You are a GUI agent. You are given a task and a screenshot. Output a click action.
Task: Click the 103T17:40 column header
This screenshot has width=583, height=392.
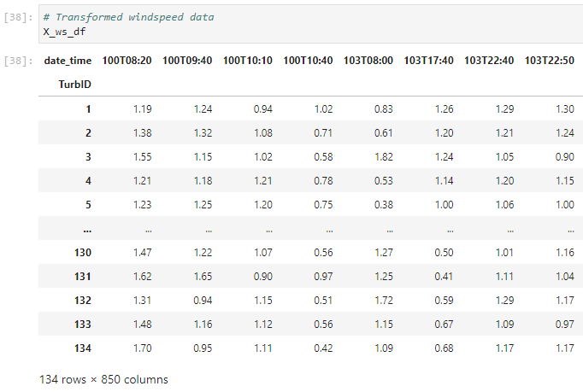click(x=429, y=61)
